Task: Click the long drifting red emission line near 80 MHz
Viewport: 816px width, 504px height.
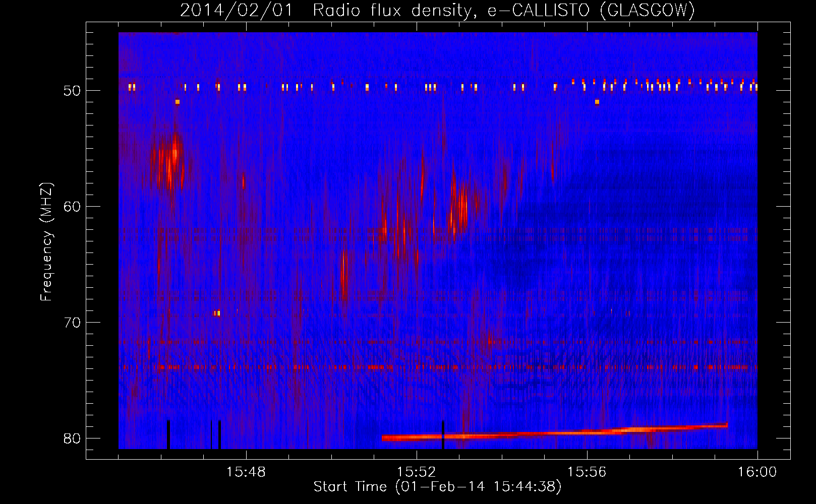Action: (555, 432)
